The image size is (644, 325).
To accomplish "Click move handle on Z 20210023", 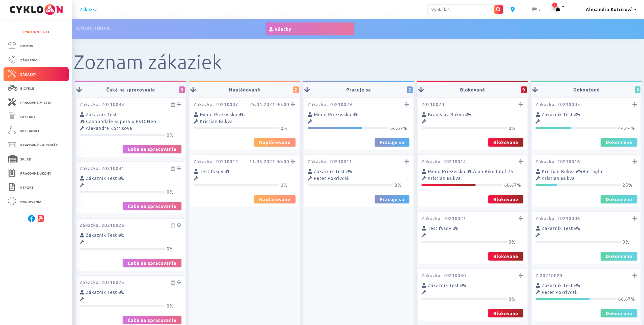I will pos(635,275).
